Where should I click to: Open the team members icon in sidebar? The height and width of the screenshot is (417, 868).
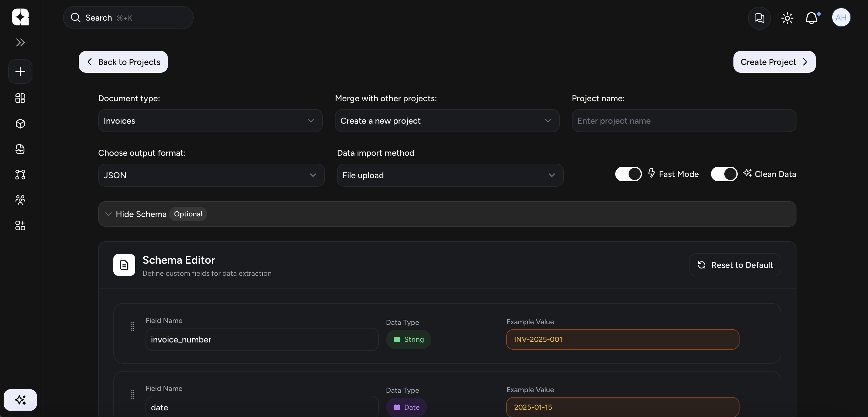pyautogui.click(x=20, y=200)
